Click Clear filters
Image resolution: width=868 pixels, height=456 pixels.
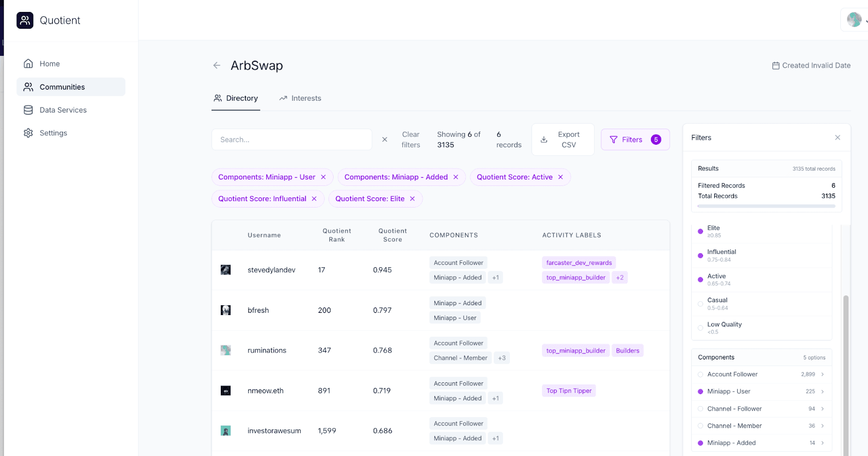pos(411,139)
